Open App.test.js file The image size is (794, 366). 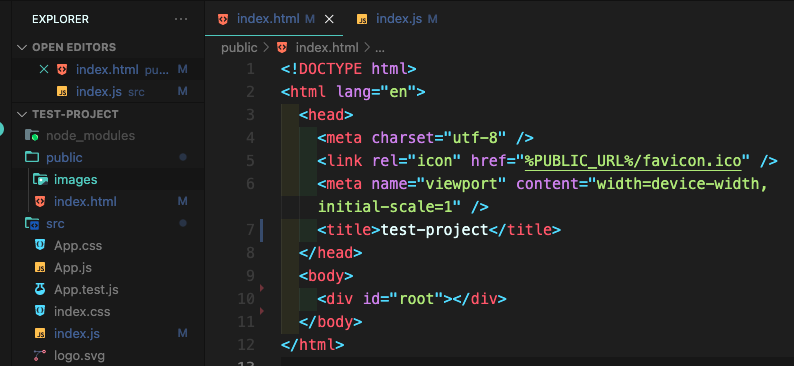pos(109,290)
